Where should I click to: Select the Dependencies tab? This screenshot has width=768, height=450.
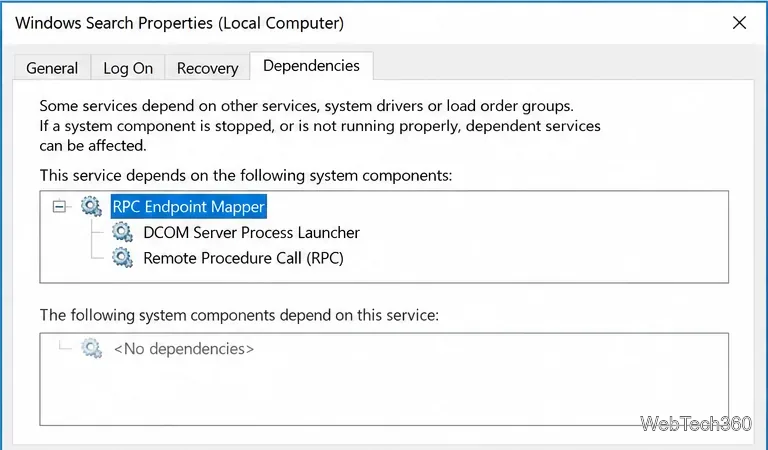pyautogui.click(x=312, y=66)
